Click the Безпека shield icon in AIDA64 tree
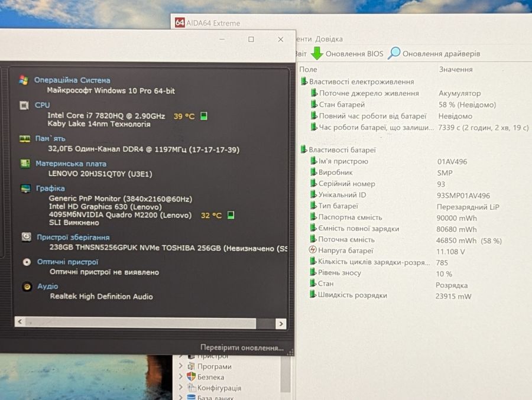532x400 pixels. click(191, 376)
